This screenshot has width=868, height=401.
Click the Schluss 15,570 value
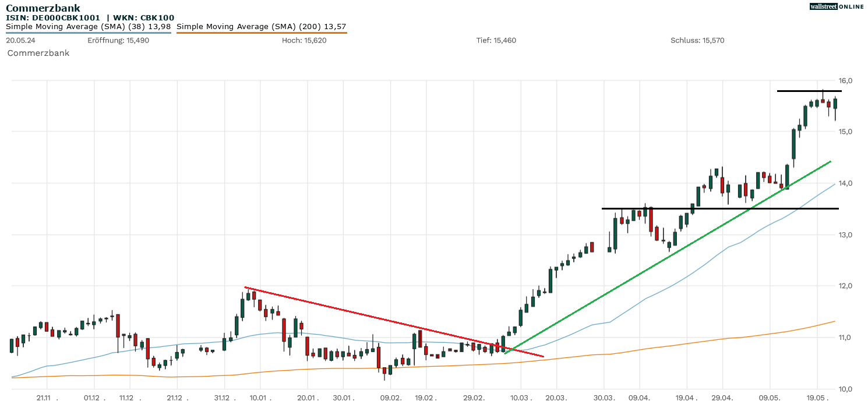(x=697, y=41)
